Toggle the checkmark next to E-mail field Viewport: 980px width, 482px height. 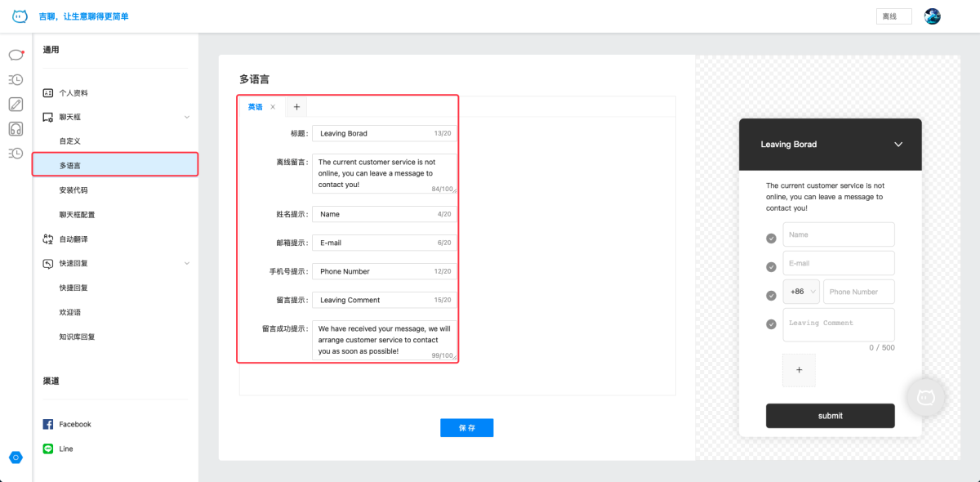click(x=771, y=267)
